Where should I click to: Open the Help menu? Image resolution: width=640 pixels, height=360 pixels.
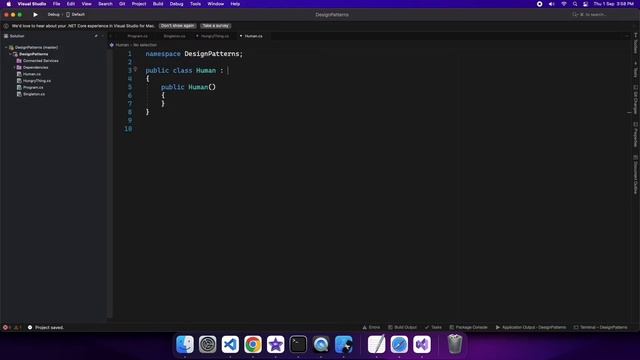pos(235,4)
